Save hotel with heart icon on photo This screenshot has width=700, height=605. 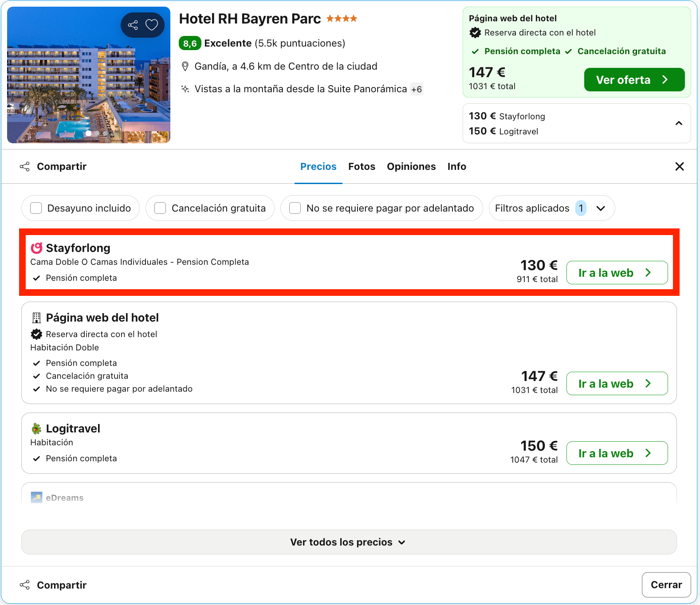pos(152,25)
